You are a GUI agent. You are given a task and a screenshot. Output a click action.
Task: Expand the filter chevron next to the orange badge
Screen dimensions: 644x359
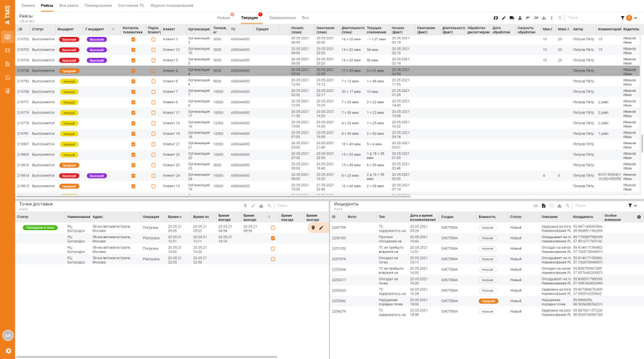636,18
